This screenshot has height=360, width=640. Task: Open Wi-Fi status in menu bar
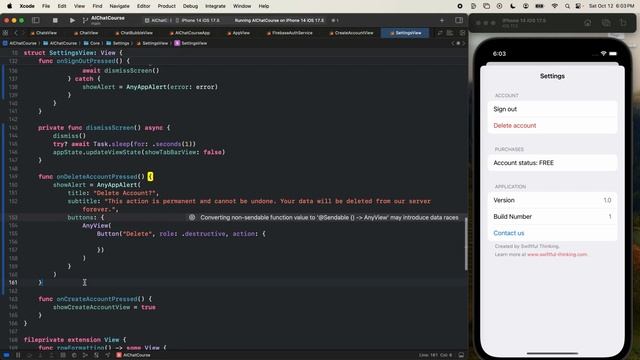pos(554,6)
